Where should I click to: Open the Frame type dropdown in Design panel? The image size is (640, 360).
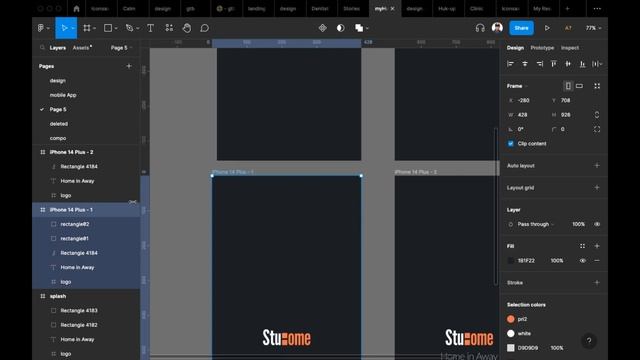[x=517, y=86]
